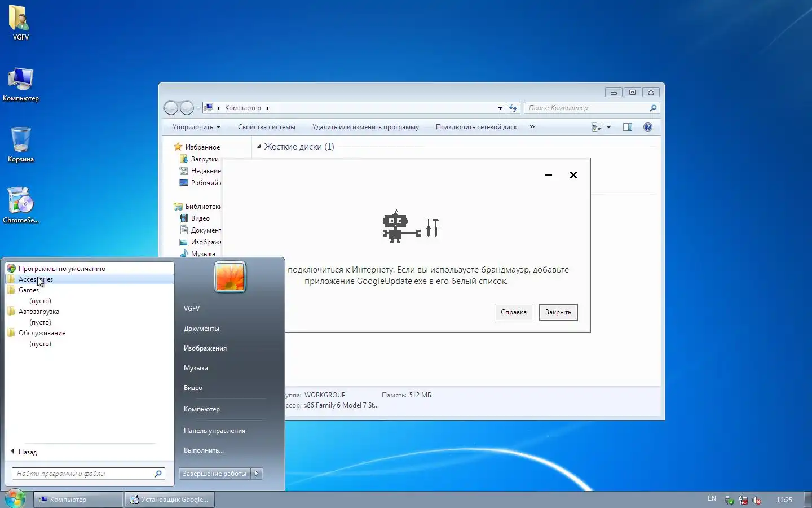Click the search magnifier icon in Explorer
This screenshot has height=508, width=812.
tap(653, 108)
